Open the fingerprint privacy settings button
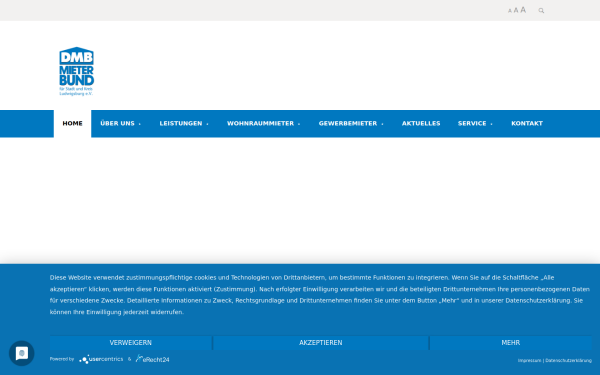The height and width of the screenshot is (375, 600). point(22,353)
